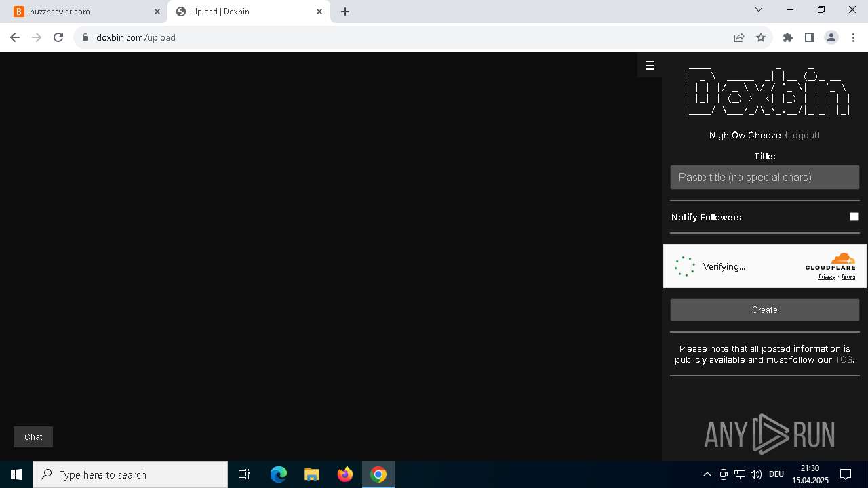Close the Upload | Doxbin tab
This screenshot has height=488, width=868.
click(x=319, y=12)
